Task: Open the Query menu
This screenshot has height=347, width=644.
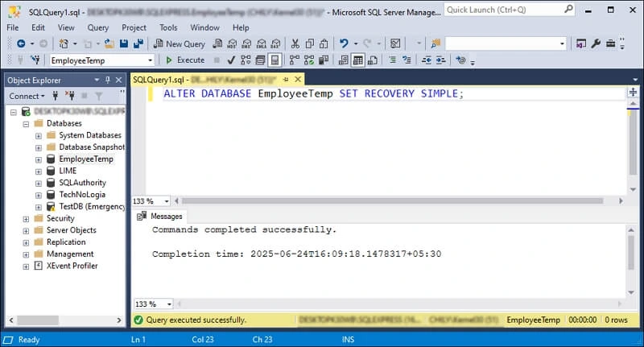Action: point(97,27)
